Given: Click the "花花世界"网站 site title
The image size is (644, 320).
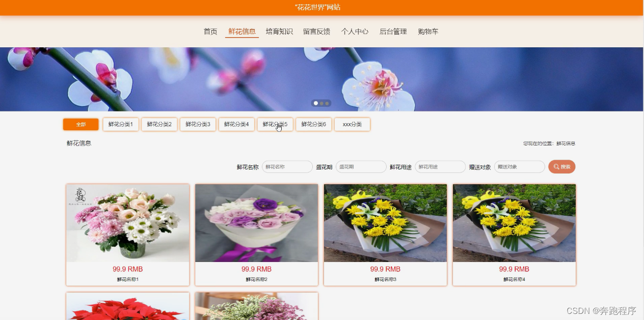Looking at the screenshot, I should coord(317,7).
